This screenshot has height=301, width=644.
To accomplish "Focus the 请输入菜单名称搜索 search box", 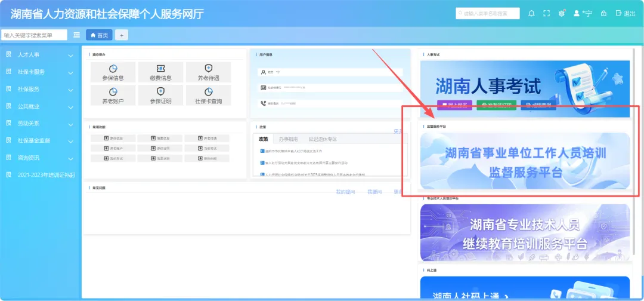I will click(488, 14).
